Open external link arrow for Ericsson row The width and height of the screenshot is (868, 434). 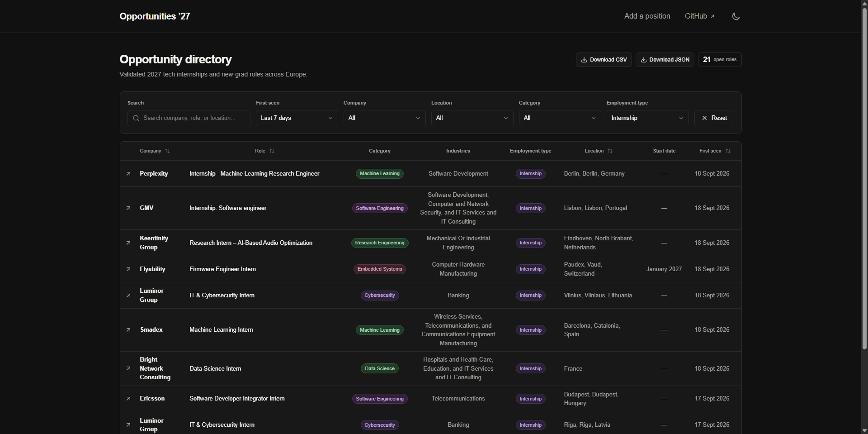click(128, 399)
